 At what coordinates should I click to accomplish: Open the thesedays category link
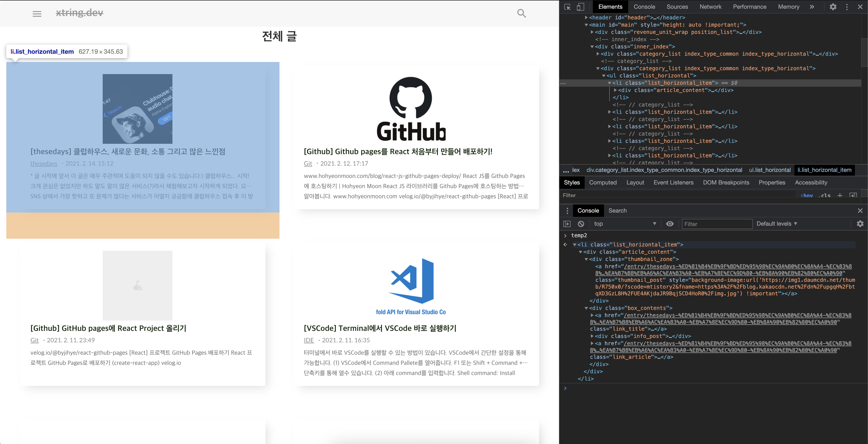[44, 164]
